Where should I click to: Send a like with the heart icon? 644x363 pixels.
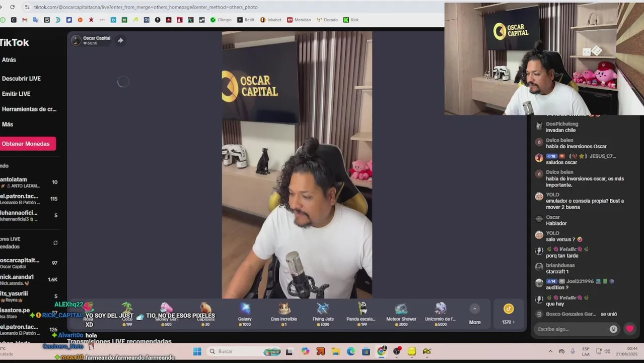pos(629,329)
